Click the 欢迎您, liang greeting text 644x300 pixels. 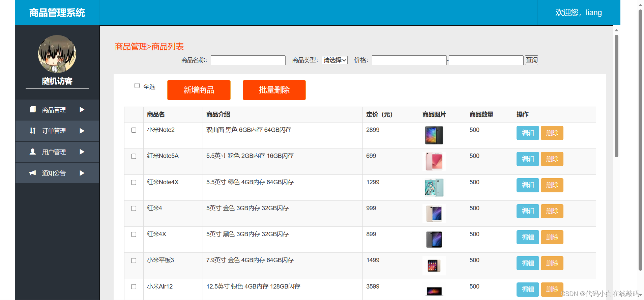579,13
